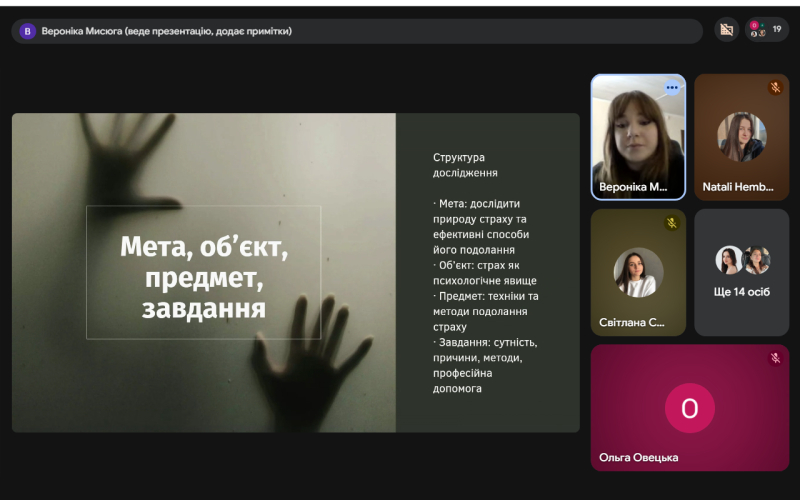Click the slide title 'Мета, об'єкт, предмет, завдання'
The width and height of the screenshot is (800, 500).
click(x=204, y=277)
